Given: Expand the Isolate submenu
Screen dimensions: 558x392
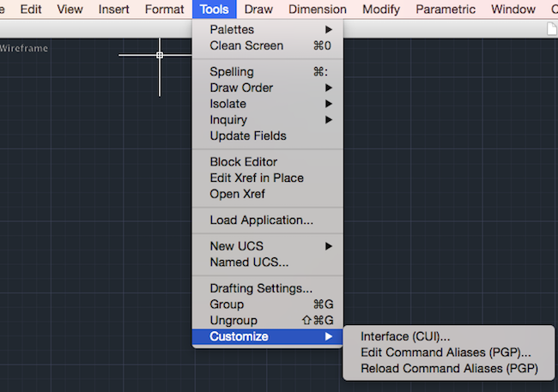Looking at the screenshot, I should coord(268,104).
